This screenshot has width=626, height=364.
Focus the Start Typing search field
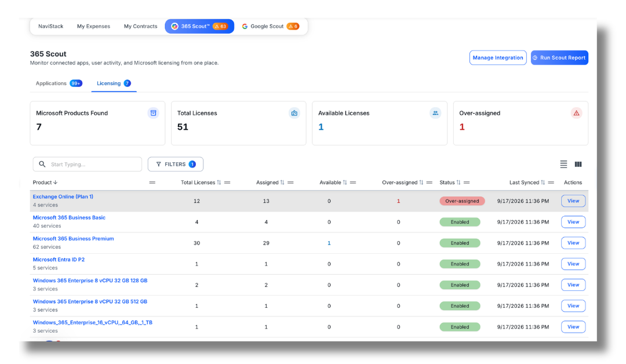[88, 164]
